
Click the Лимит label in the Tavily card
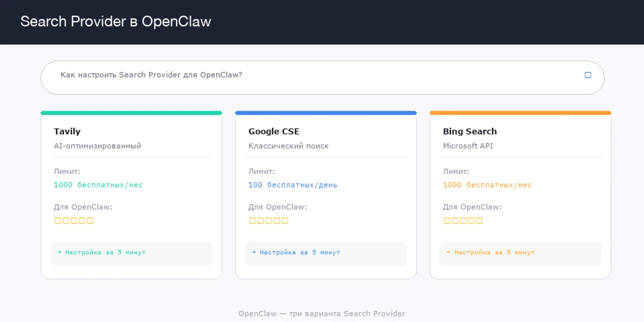pyautogui.click(x=67, y=172)
